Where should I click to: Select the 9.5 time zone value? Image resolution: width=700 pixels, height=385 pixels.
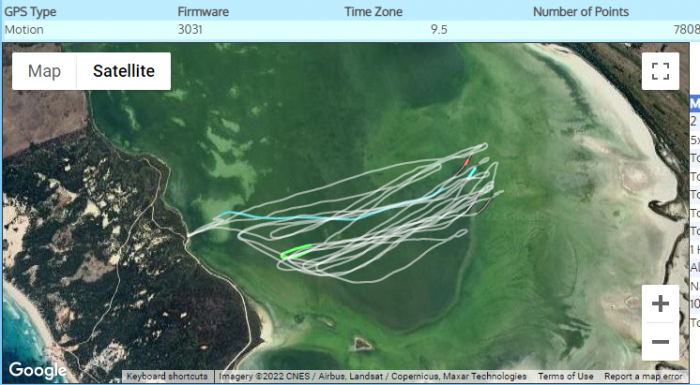point(439,29)
